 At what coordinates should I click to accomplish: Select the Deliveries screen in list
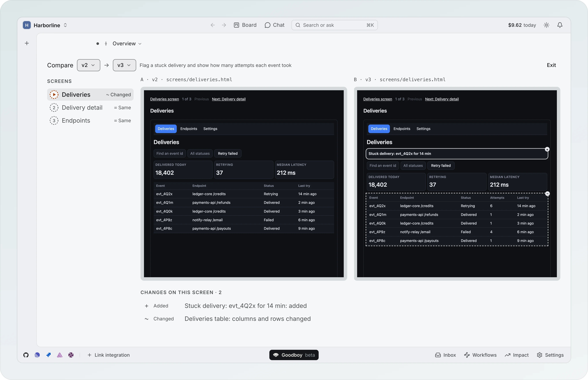pos(90,95)
